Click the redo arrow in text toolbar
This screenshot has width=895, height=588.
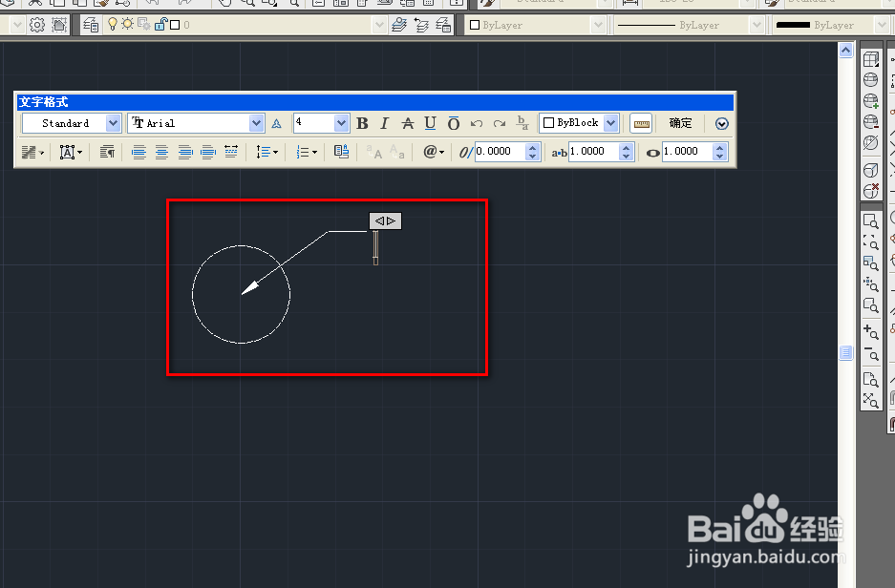(500, 123)
